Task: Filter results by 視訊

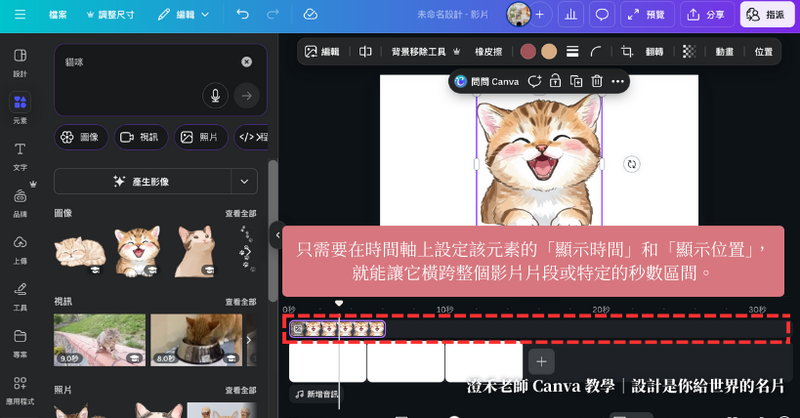Action: point(141,137)
